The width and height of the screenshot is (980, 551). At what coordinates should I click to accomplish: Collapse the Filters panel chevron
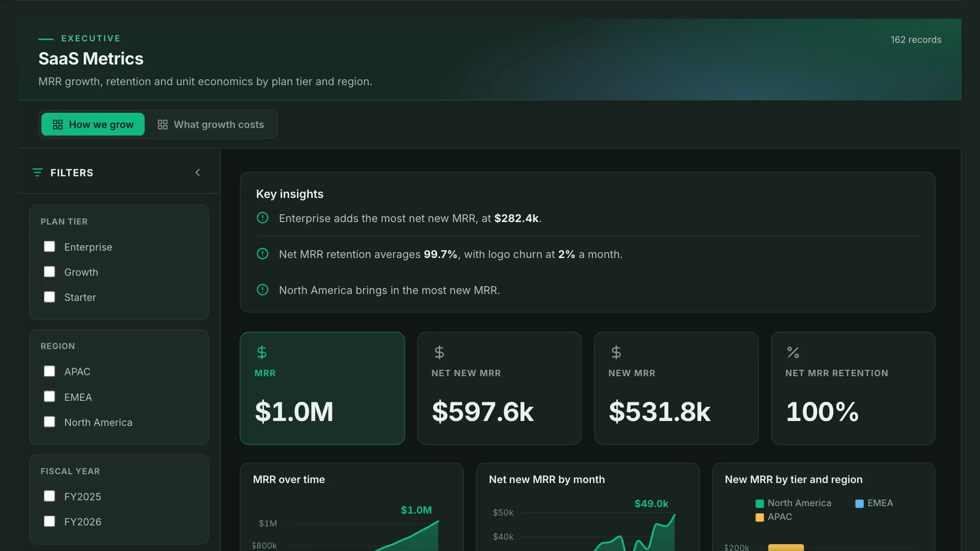point(197,172)
